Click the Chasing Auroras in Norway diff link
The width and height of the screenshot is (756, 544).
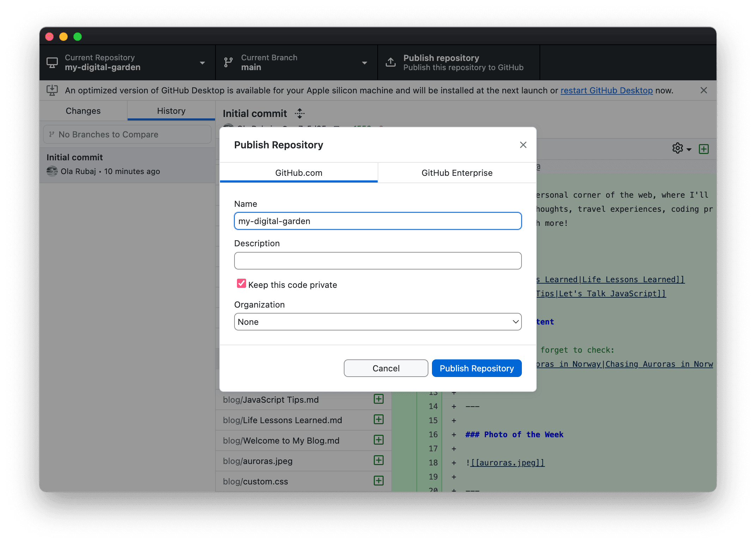point(625,364)
